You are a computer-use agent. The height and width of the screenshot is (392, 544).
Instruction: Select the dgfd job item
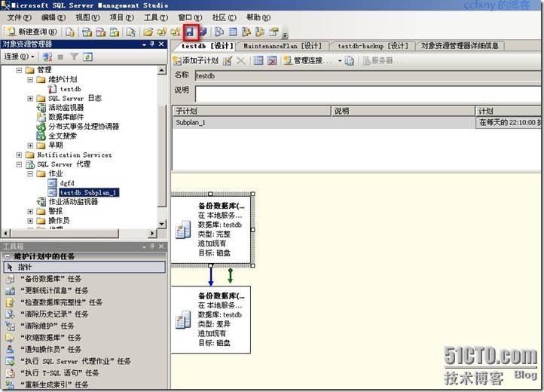pyautogui.click(x=66, y=183)
